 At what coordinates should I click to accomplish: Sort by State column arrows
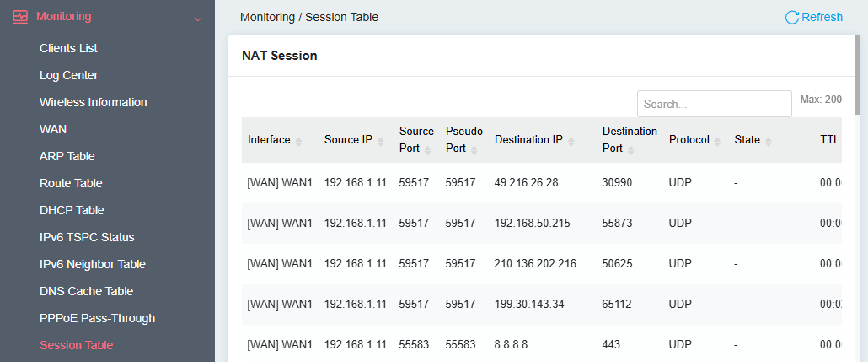[x=769, y=141]
